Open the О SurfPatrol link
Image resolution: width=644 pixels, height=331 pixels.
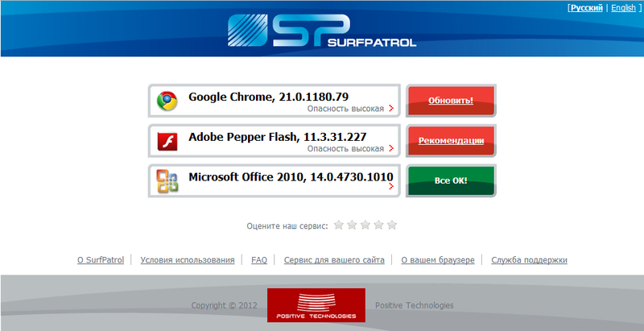pos(101,260)
